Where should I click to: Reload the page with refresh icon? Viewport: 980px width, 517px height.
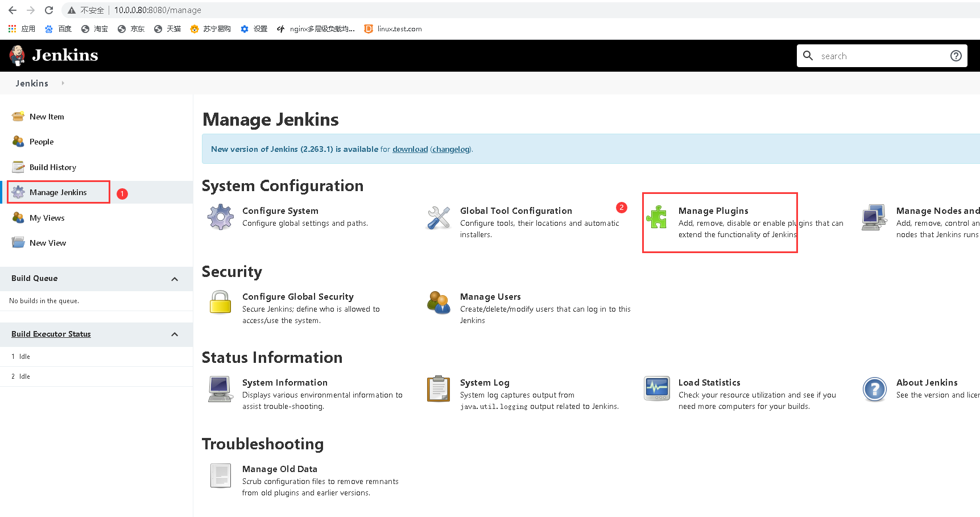[x=49, y=10]
